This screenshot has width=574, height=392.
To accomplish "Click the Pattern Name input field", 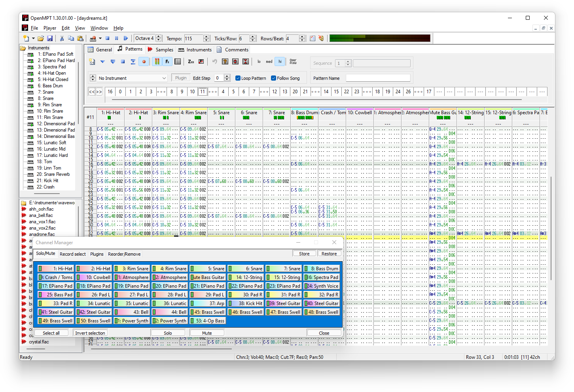I will click(378, 78).
